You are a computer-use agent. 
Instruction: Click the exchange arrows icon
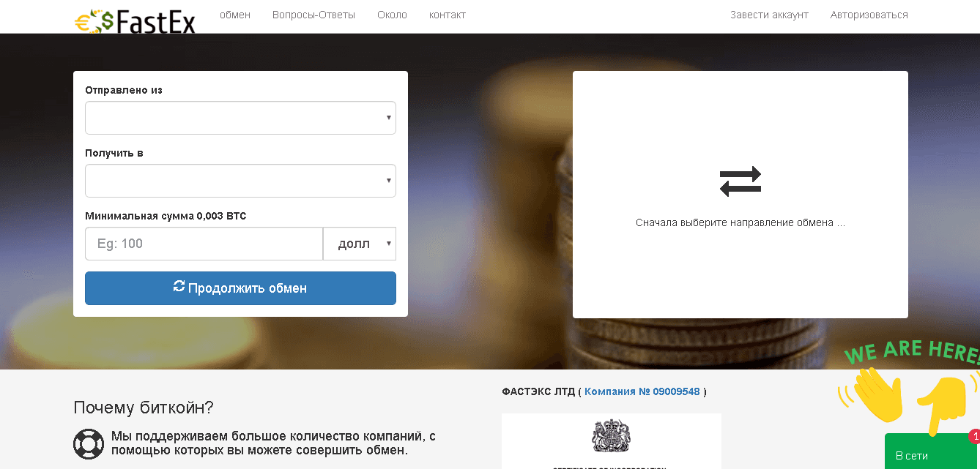(x=740, y=181)
